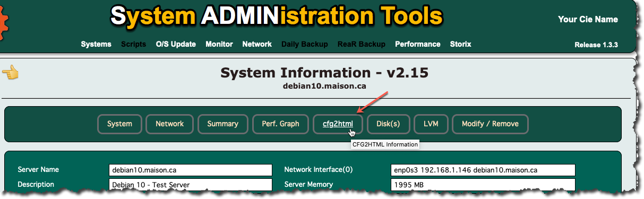This screenshot has height=199, width=644.
Task: Open the Storix menu
Action: tap(460, 44)
